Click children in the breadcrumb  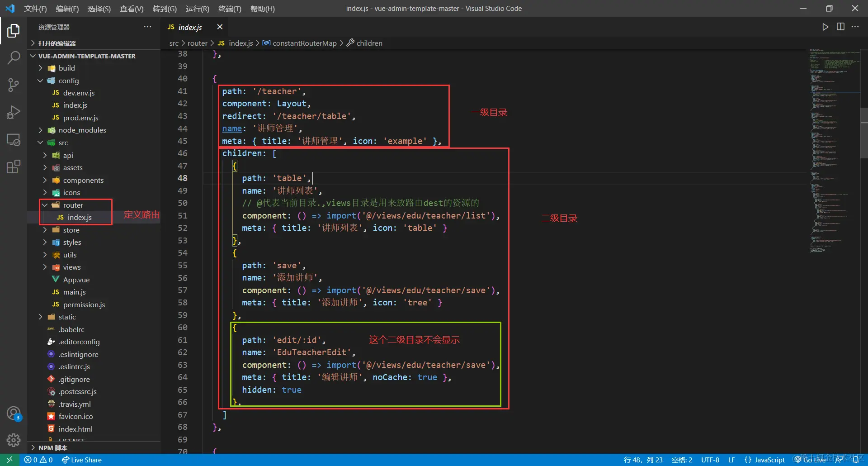369,43
